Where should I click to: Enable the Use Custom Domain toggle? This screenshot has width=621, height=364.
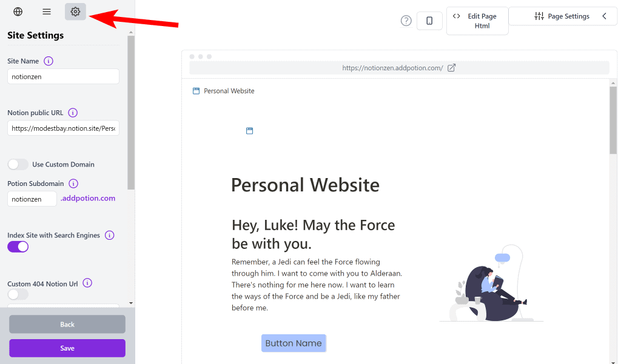tap(18, 164)
